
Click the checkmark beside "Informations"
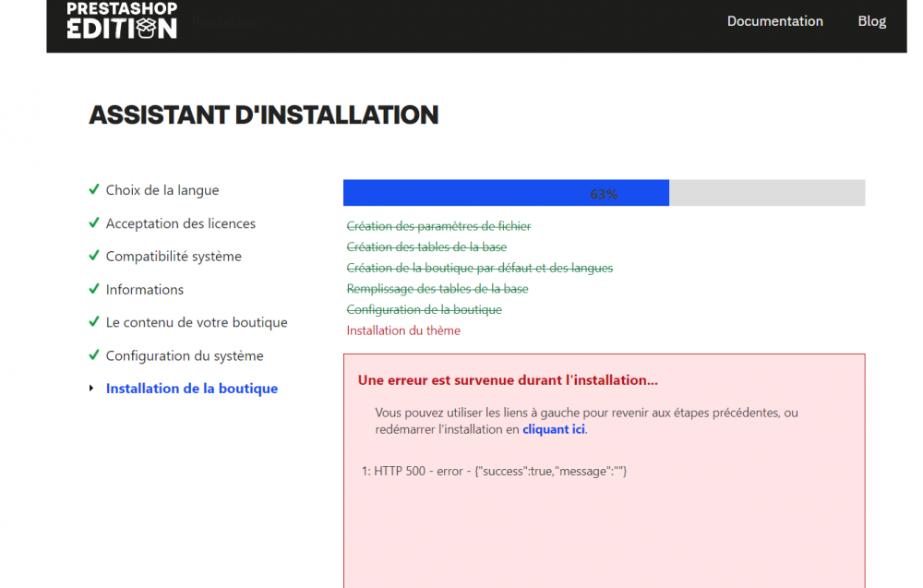coord(93,289)
